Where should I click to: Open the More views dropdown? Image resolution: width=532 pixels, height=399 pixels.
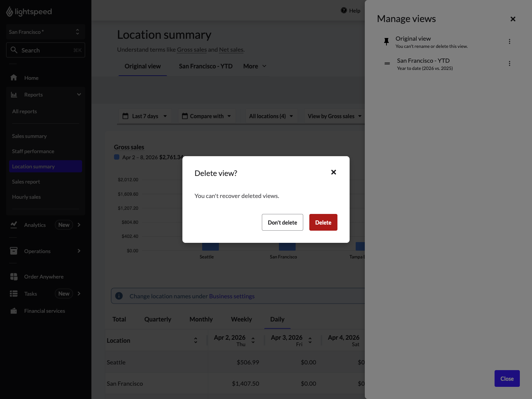[x=254, y=66]
